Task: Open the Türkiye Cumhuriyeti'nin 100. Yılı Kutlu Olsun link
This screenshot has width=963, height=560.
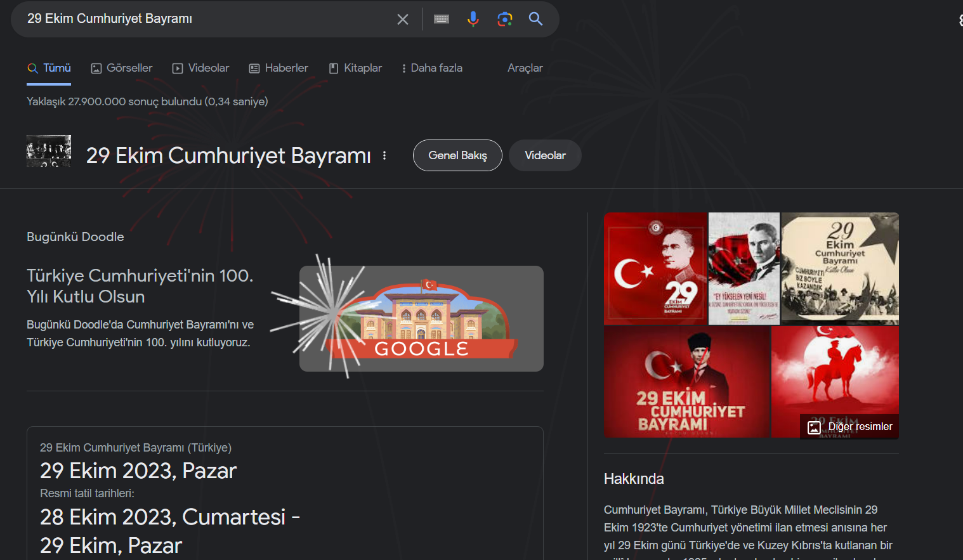Action: 140,286
